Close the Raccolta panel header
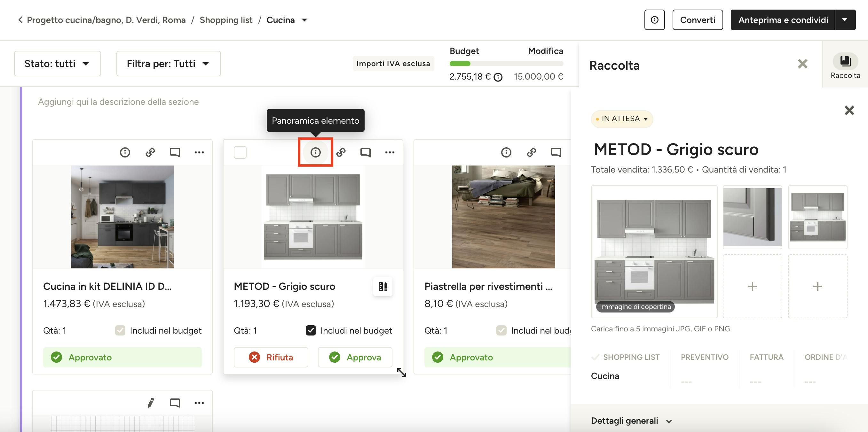This screenshot has width=868, height=432. pos(803,64)
